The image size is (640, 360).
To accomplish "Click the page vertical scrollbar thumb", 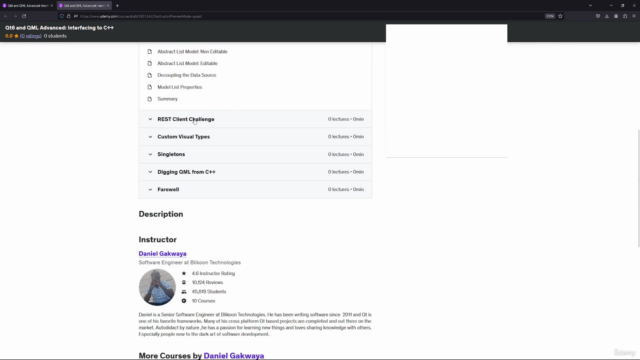I will [x=638, y=188].
